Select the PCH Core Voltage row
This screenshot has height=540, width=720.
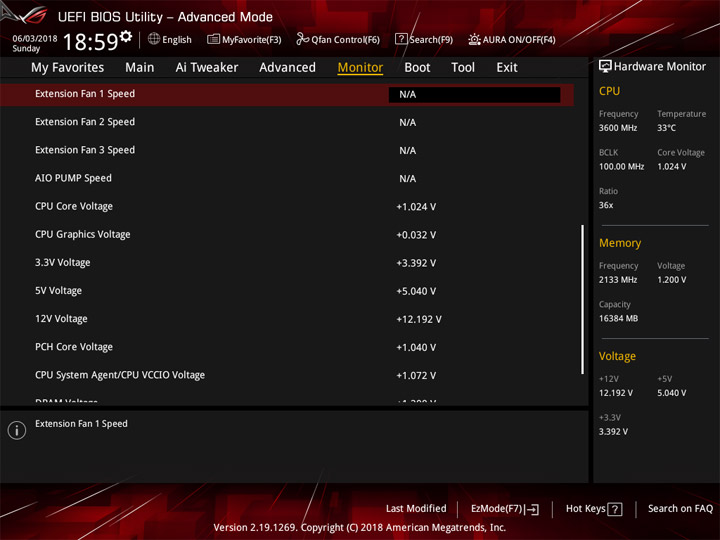click(287, 347)
